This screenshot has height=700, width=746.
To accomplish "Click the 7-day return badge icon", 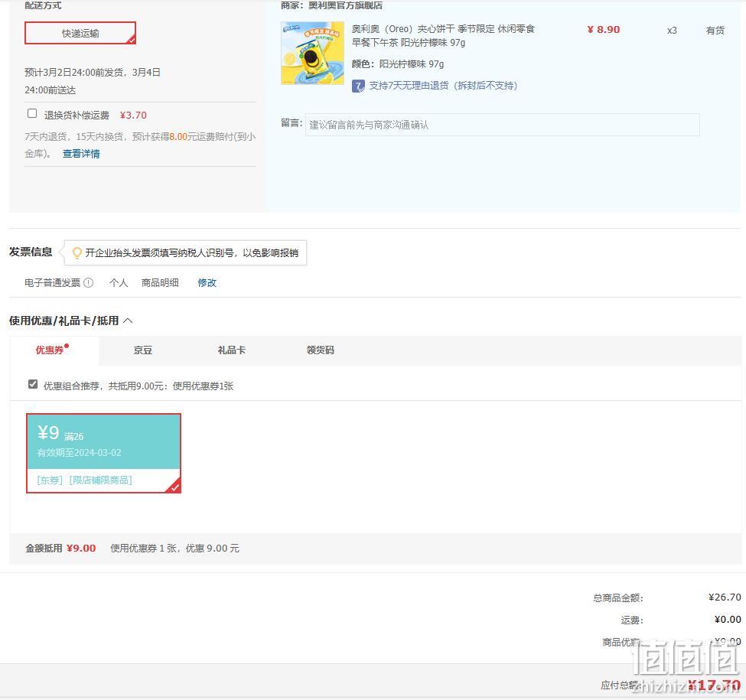I will coord(358,86).
